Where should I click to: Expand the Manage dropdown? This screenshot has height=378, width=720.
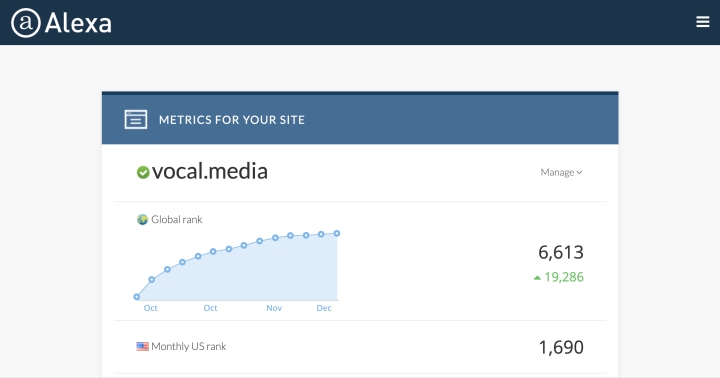coord(561,172)
